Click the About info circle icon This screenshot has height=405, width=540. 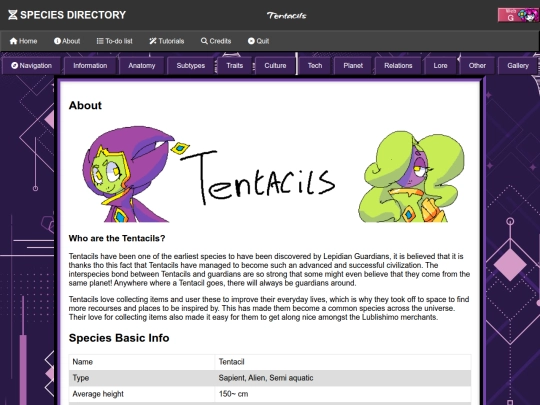tap(57, 41)
